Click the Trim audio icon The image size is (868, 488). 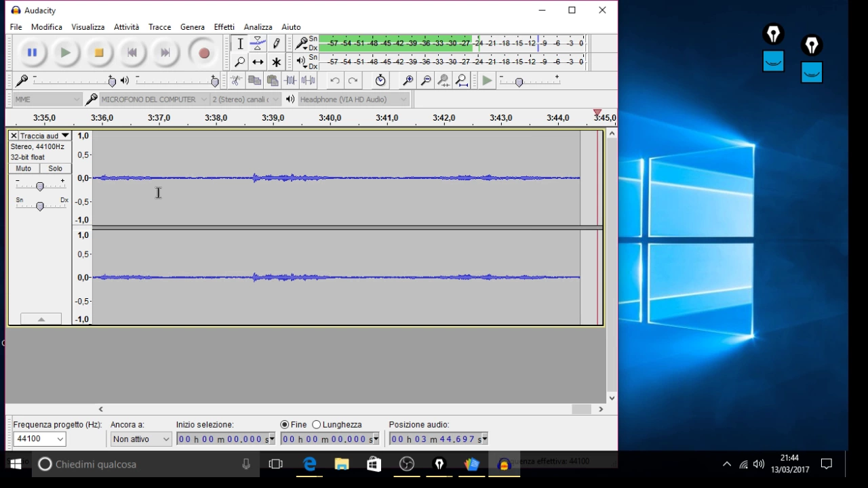[x=290, y=81]
